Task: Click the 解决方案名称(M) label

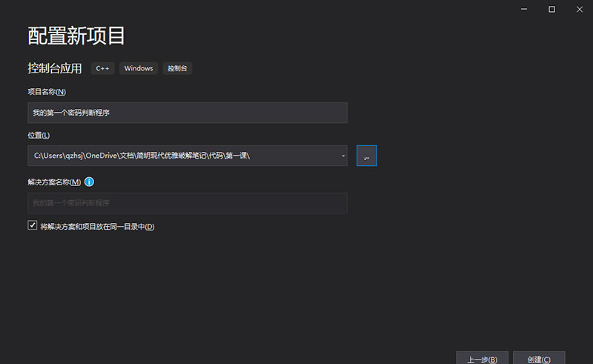Action: 54,182
